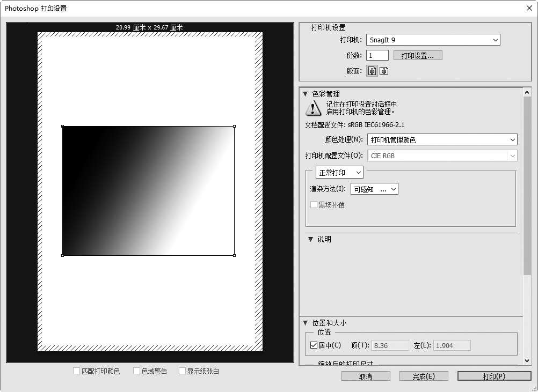
Task: Toggle 色域警告 checkbox
Action: pyautogui.click(x=137, y=371)
